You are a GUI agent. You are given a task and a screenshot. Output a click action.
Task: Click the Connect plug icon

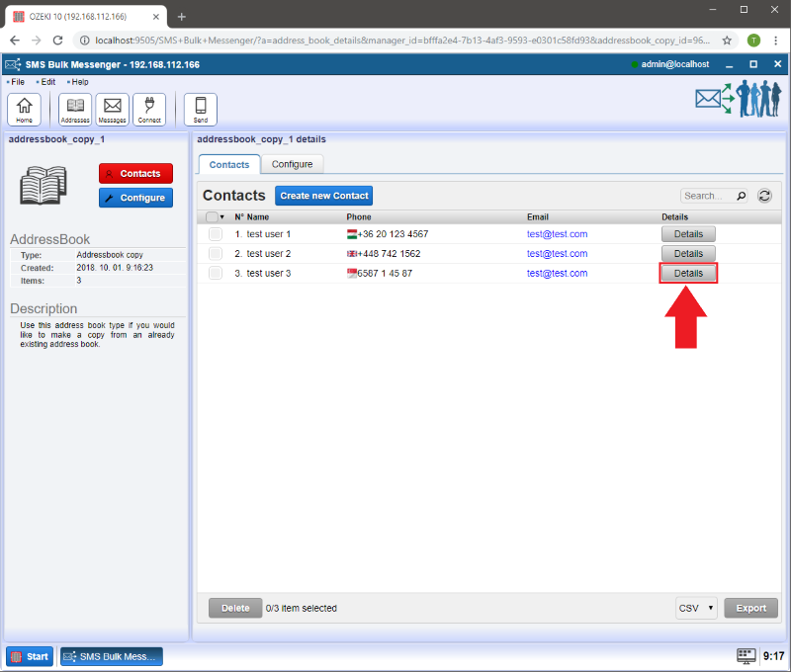[x=149, y=109]
